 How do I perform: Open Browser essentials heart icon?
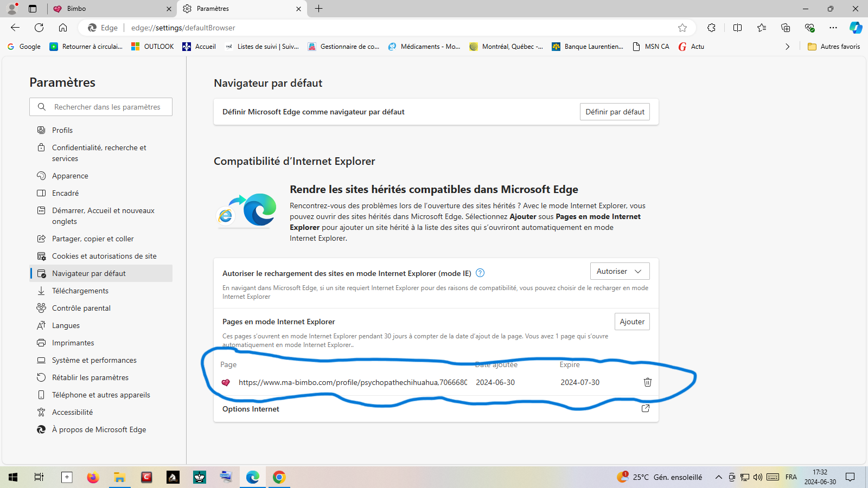tap(809, 28)
